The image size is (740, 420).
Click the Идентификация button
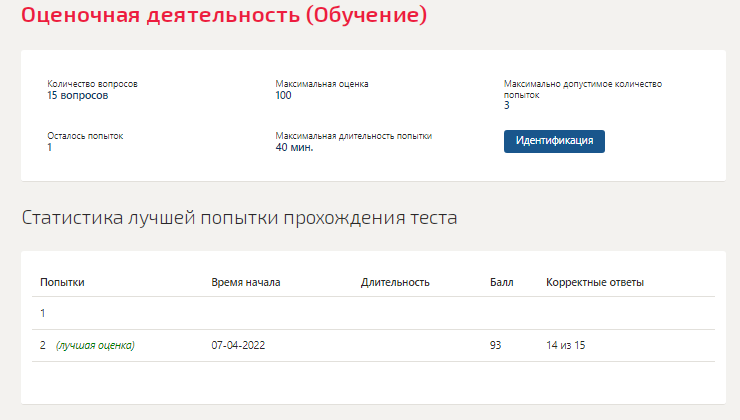pos(554,141)
